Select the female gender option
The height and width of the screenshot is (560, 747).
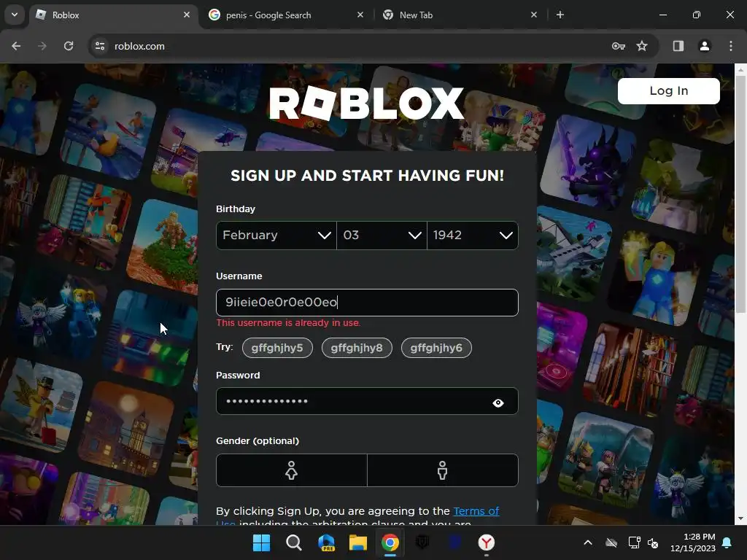click(x=292, y=470)
